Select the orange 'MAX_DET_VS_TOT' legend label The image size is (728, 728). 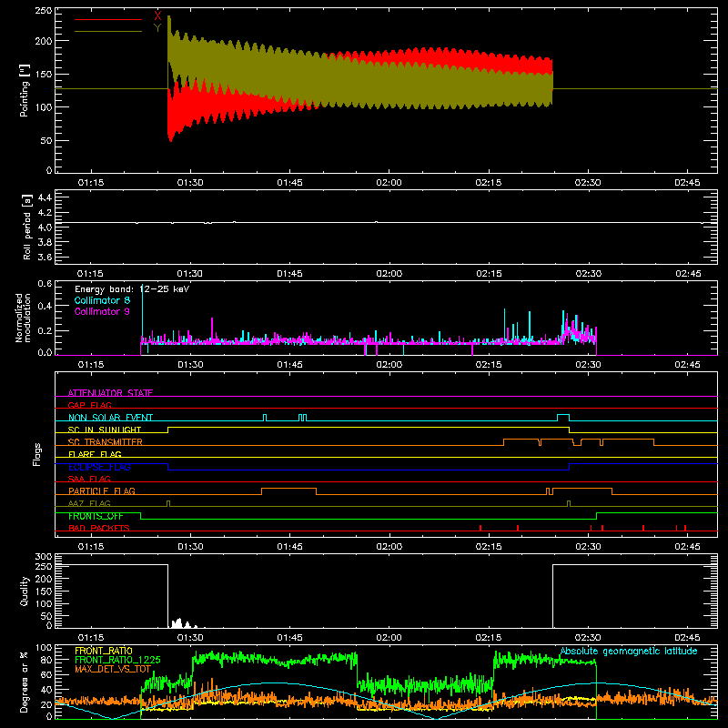pos(111,669)
